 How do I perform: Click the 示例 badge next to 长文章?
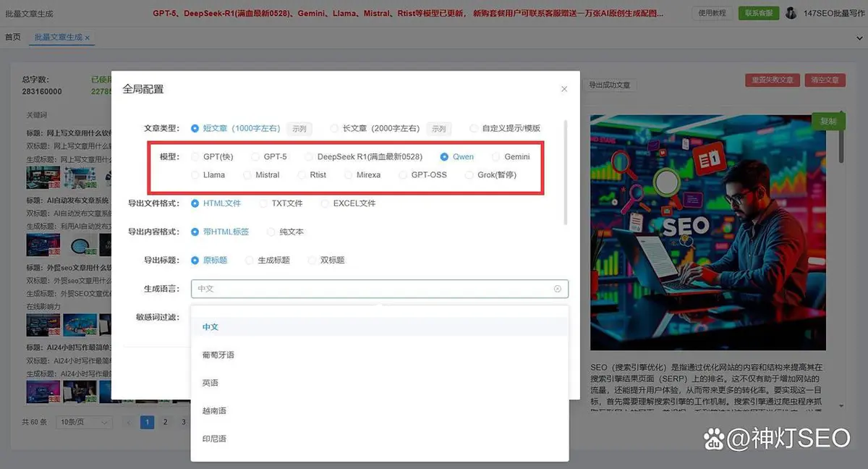pos(438,129)
